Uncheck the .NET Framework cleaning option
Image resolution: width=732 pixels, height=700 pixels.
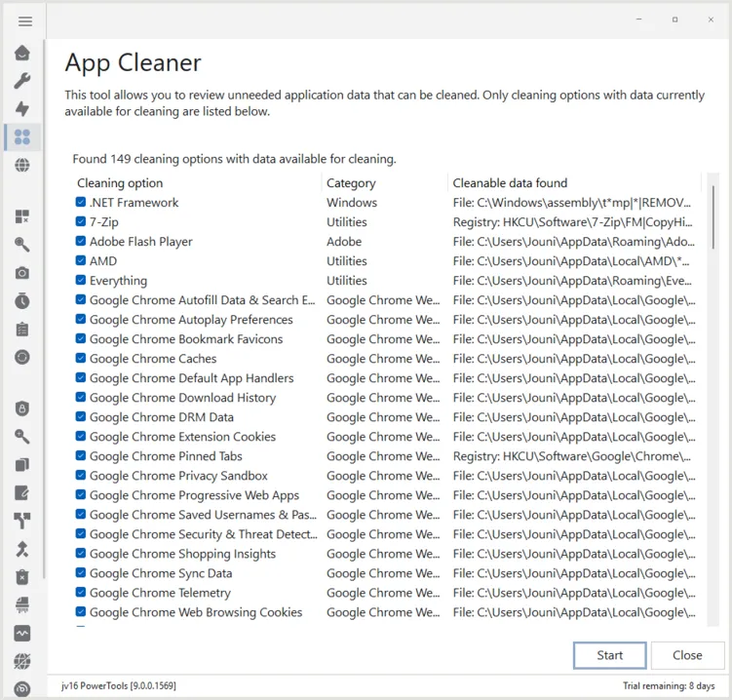click(x=81, y=202)
